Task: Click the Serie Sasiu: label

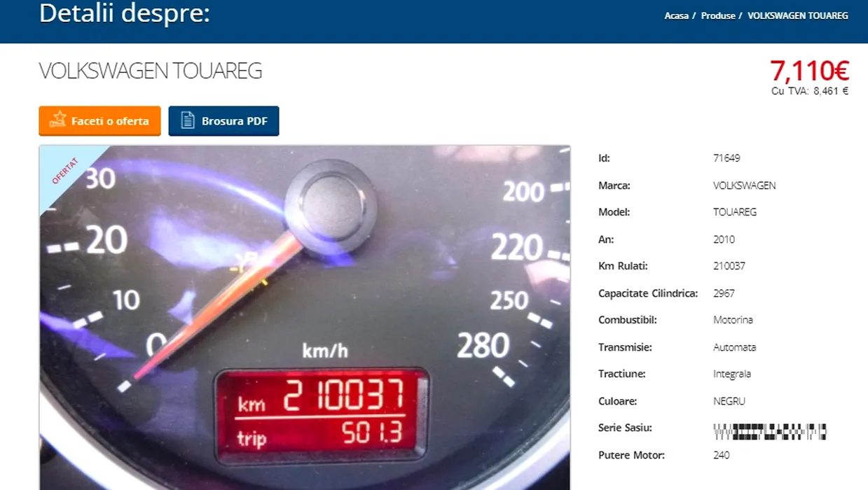Action: (x=625, y=428)
